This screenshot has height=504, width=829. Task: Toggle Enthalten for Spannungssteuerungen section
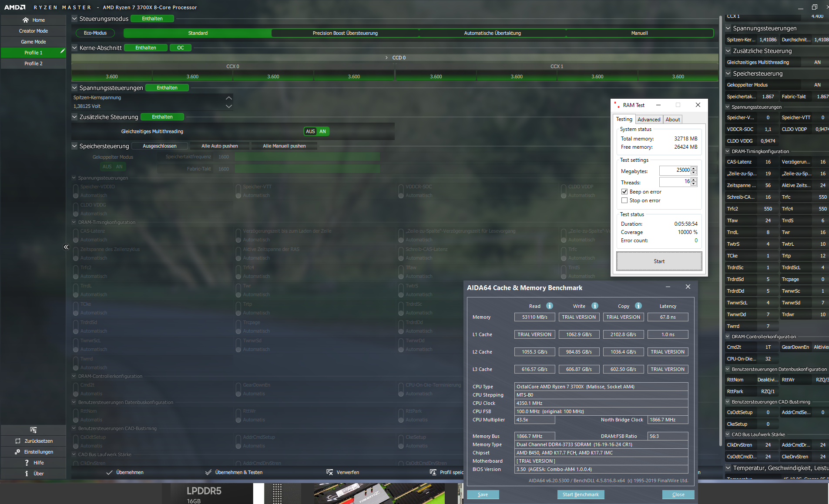[x=167, y=88]
